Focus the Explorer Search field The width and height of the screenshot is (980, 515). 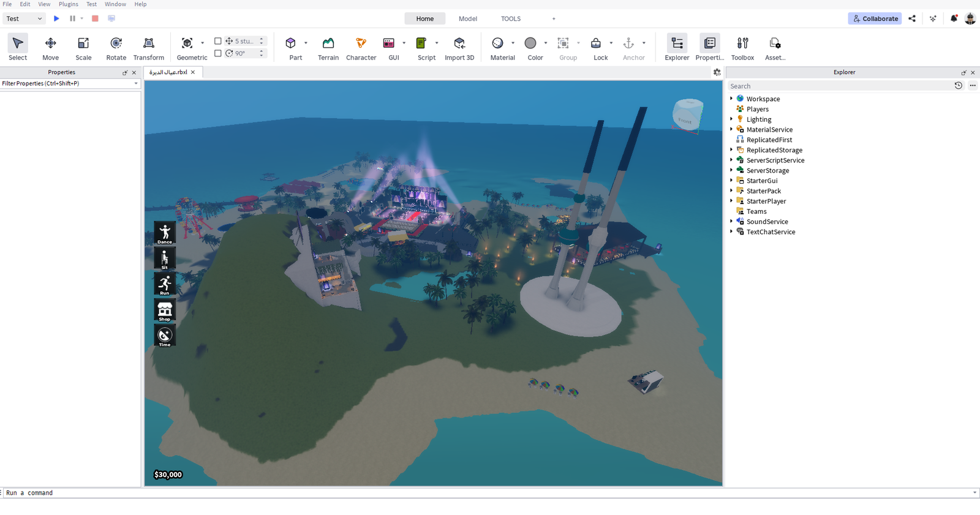click(839, 86)
